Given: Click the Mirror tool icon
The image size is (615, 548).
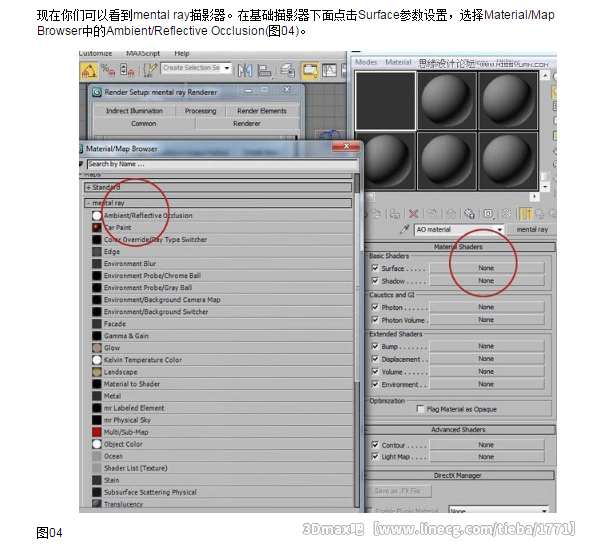Looking at the screenshot, I should [245, 71].
